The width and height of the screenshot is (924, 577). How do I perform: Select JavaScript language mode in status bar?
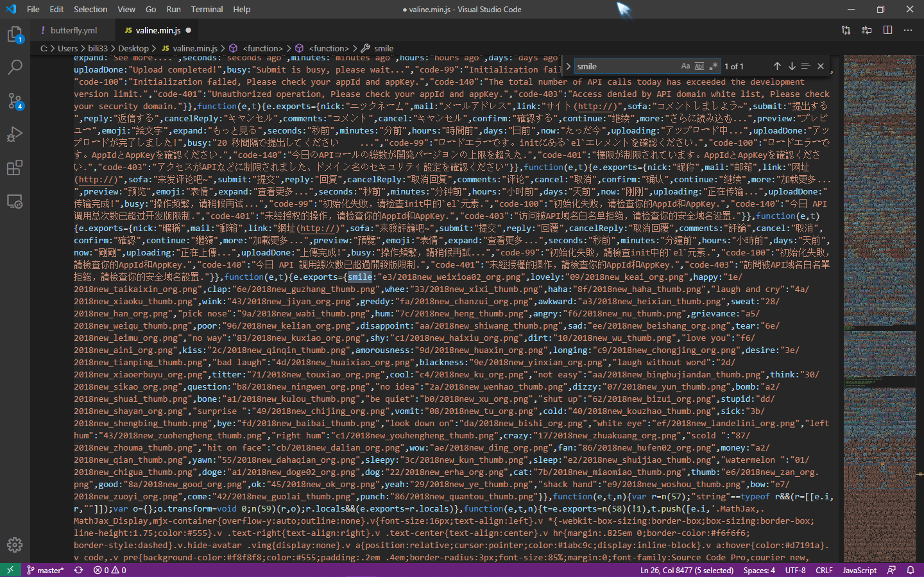(x=859, y=570)
